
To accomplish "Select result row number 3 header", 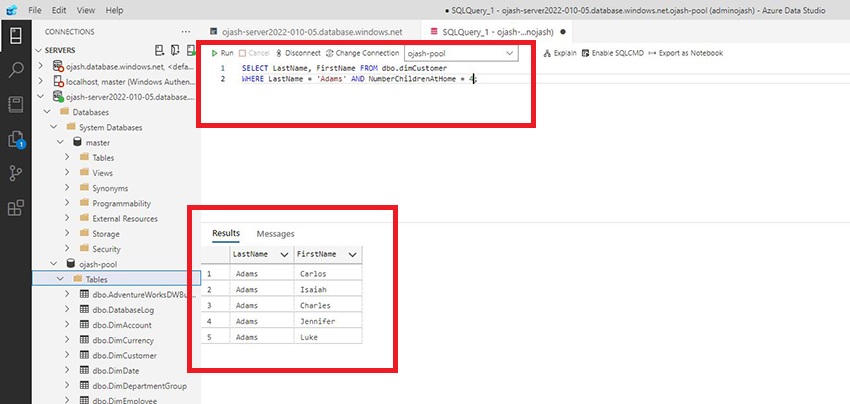I will (x=215, y=305).
